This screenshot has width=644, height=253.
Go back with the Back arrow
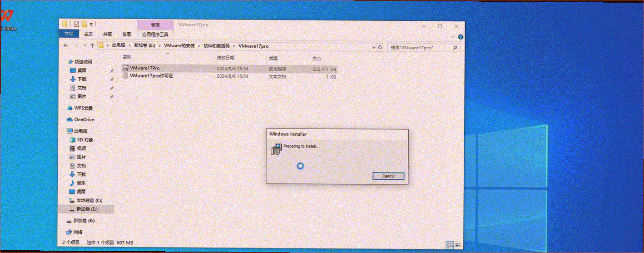tap(66, 46)
